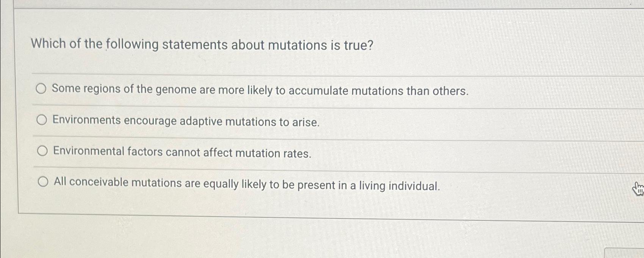Screen dimensions: 644x258
Task: Click the question title text
Action: pos(202,45)
